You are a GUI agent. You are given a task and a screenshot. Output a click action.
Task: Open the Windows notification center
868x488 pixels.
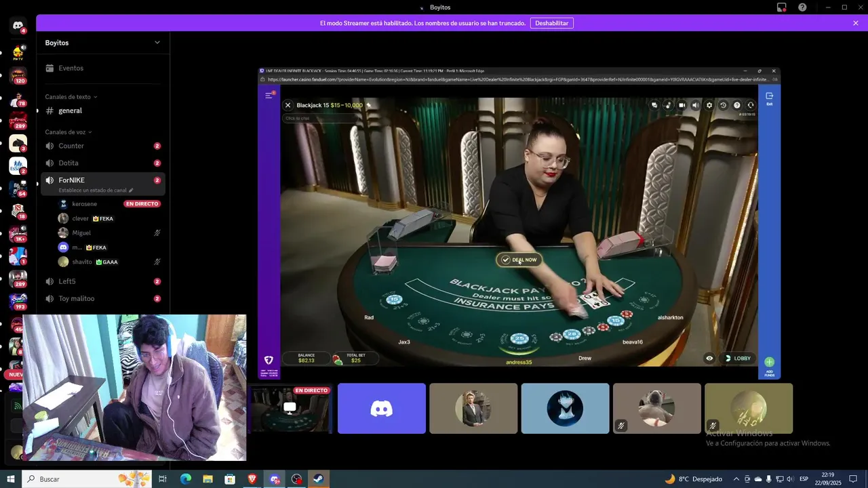point(854,479)
